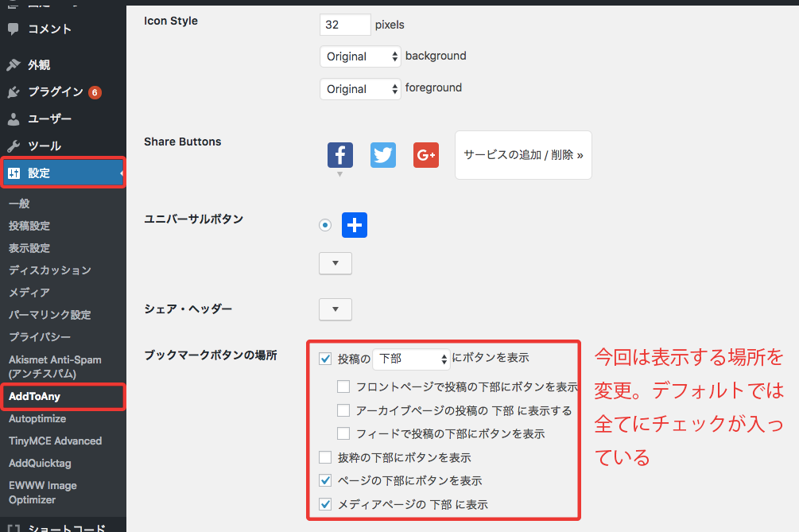
Task: Uncheck ページの下部にボタンを表示 checkbox
Action: (x=325, y=480)
